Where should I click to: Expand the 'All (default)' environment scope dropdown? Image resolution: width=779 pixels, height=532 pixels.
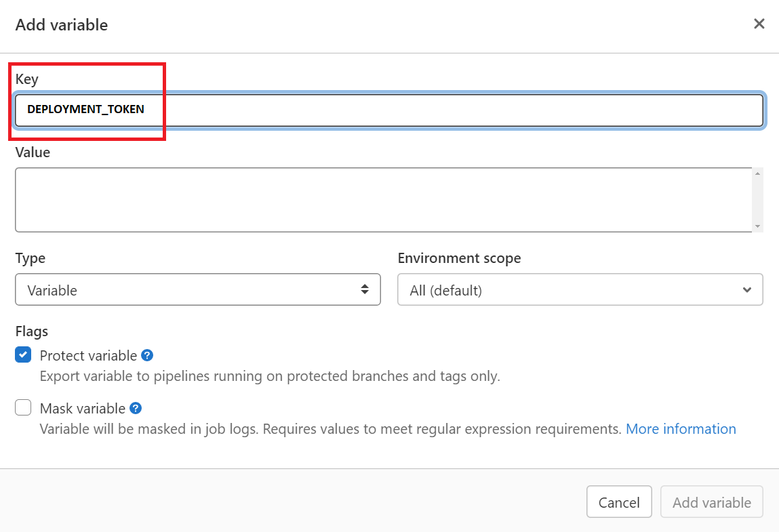(580, 290)
